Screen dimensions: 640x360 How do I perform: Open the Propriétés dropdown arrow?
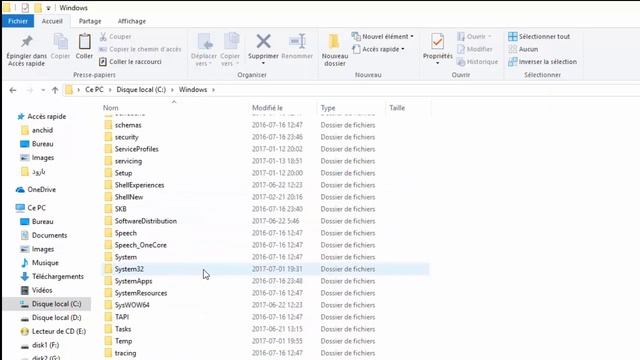(x=438, y=63)
